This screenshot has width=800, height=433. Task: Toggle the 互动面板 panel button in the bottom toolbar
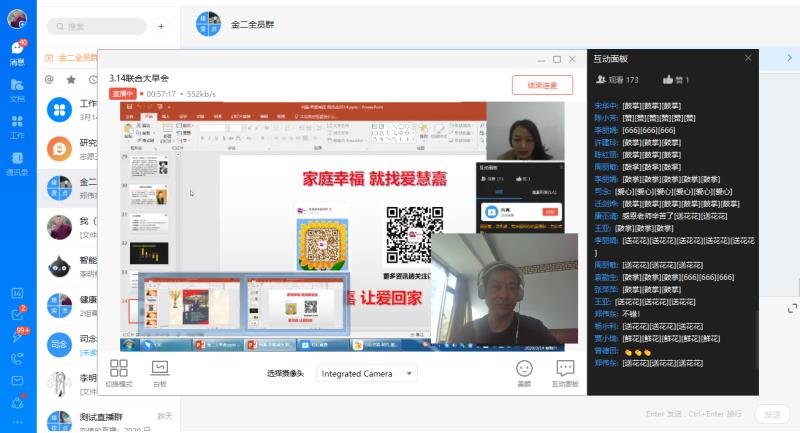[x=565, y=373]
